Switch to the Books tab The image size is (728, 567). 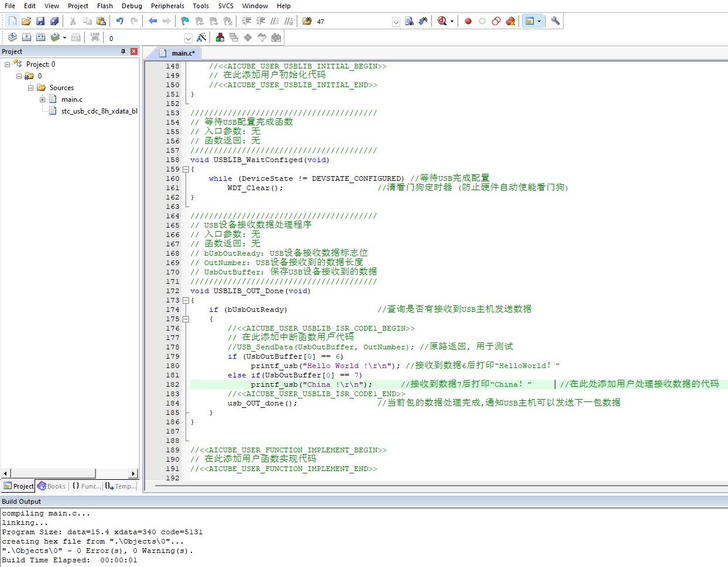(52, 486)
